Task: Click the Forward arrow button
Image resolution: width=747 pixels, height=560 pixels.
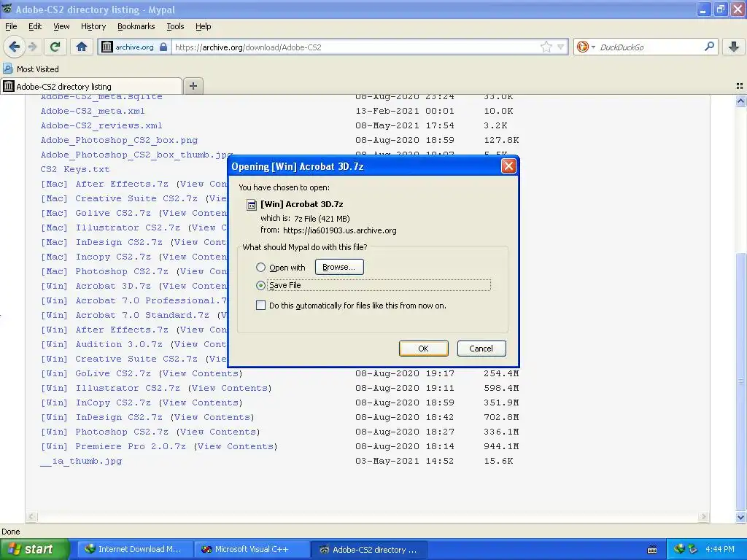Action: 32,47
